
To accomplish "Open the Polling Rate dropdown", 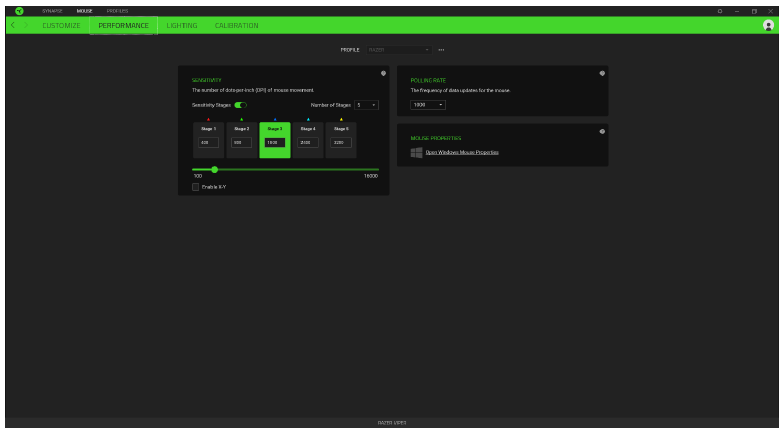I will pyautogui.click(x=428, y=105).
